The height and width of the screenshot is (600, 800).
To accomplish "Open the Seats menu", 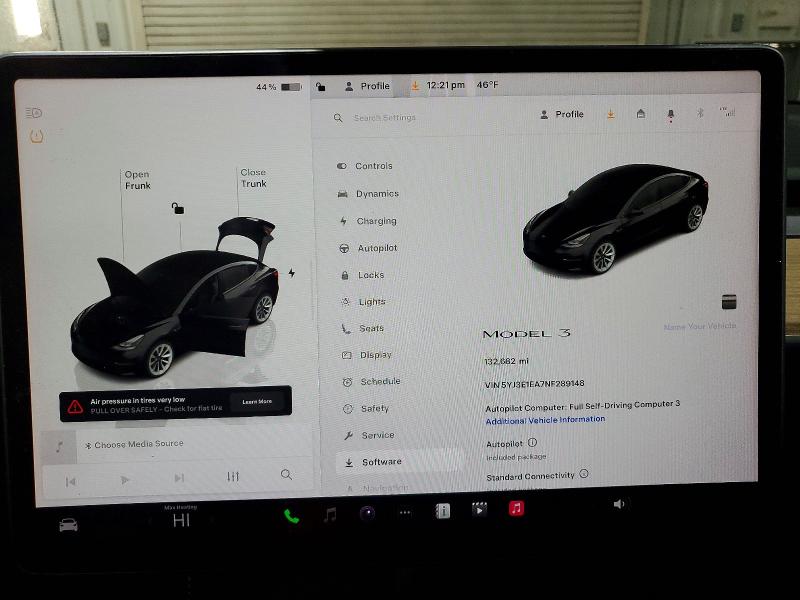I will pyautogui.click(x=363, y=329).
